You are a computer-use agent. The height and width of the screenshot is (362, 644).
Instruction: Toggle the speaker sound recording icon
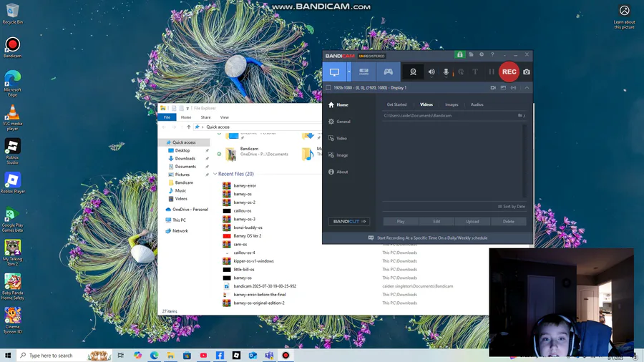pyautogui.click(x=431, y=72)
